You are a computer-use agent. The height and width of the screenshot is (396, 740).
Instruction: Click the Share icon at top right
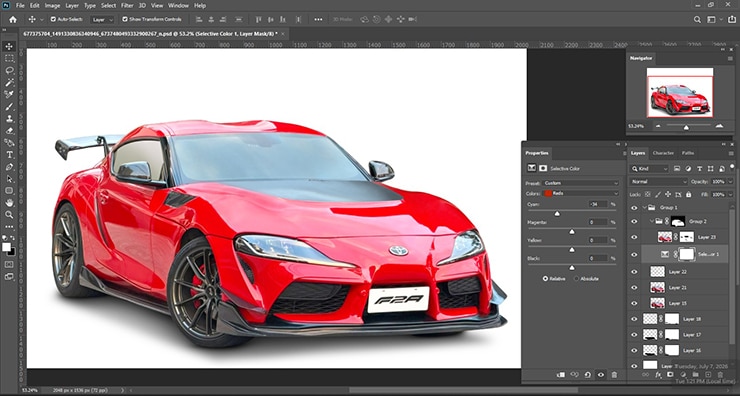pyautogui.click(x=732, y=19)
